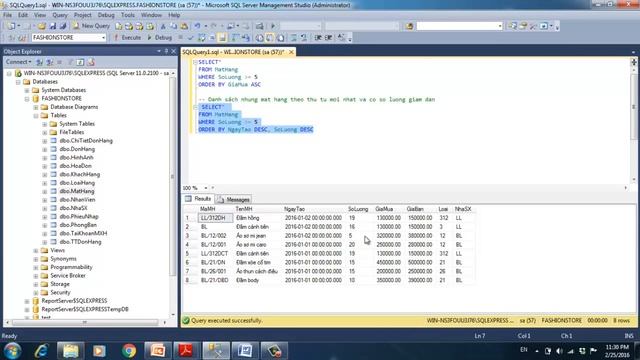Click the Cut icon in toolbar
The height and width of the screenshot is (360, 640).
click(163, 26)
